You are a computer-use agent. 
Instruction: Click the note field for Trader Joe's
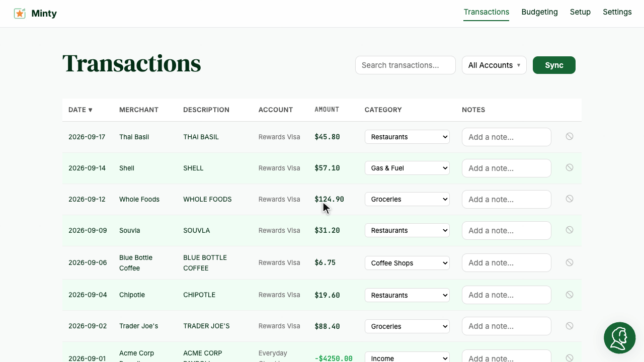tap(507, 326)
